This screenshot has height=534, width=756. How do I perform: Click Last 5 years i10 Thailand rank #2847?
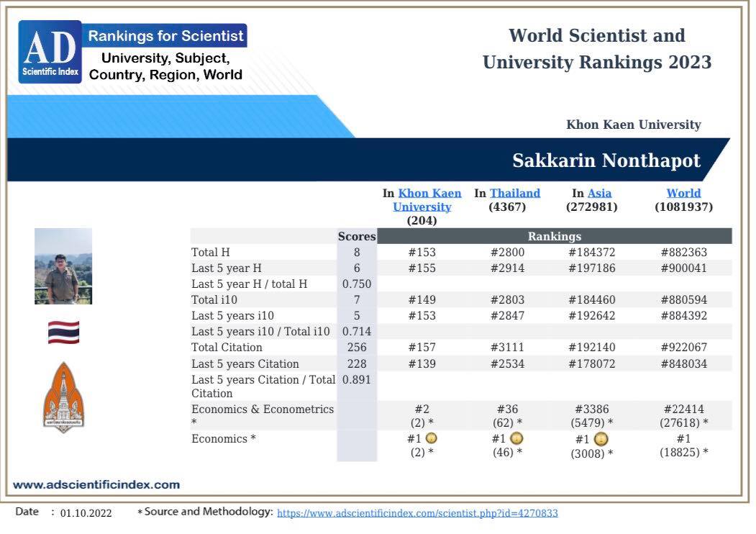click(x=507, y=316)
